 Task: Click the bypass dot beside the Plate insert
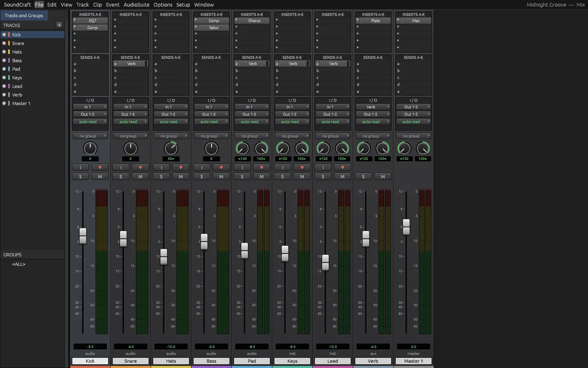click(358, 20)
